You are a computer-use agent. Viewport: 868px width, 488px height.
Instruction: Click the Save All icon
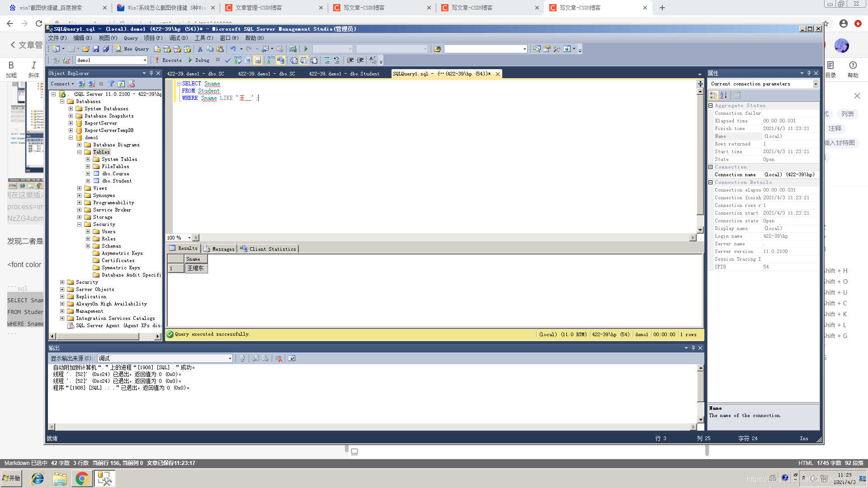106,49
